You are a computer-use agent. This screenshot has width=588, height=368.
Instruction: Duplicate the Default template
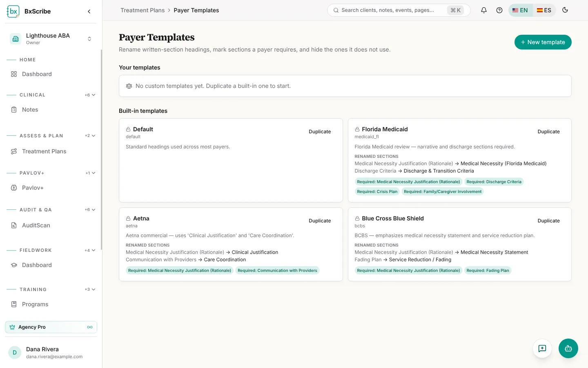[320, 132]
